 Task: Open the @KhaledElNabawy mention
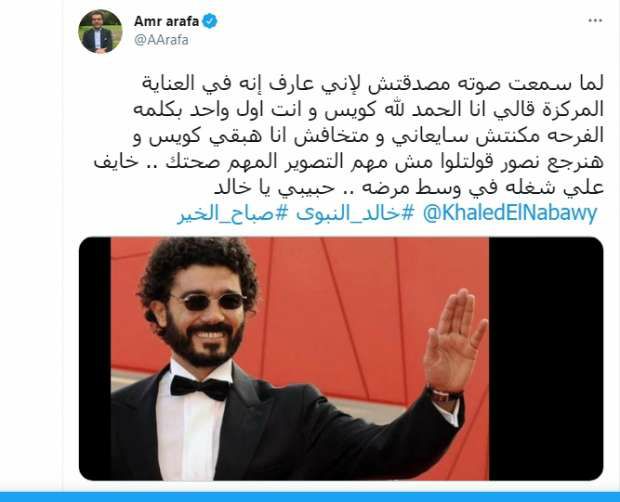pos(510,213)
